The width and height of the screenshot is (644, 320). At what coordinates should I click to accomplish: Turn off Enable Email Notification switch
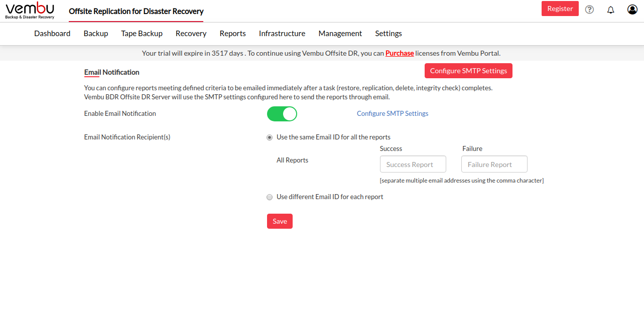[282, 114]
